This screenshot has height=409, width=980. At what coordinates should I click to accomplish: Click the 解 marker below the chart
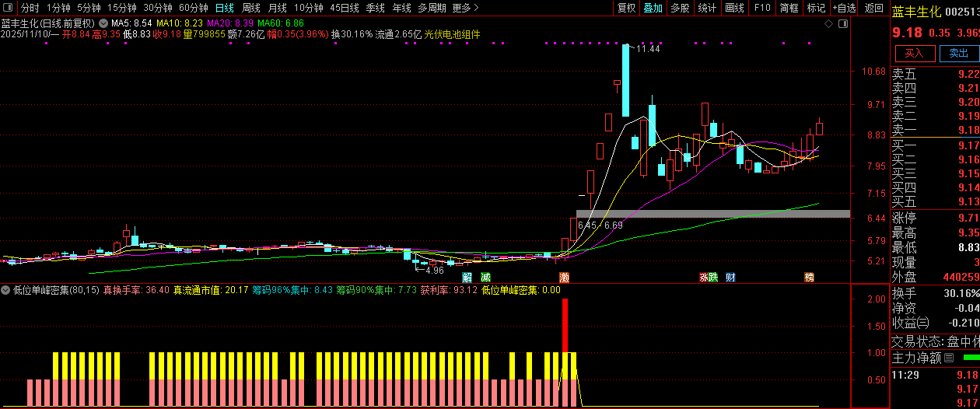click(467, 277)
